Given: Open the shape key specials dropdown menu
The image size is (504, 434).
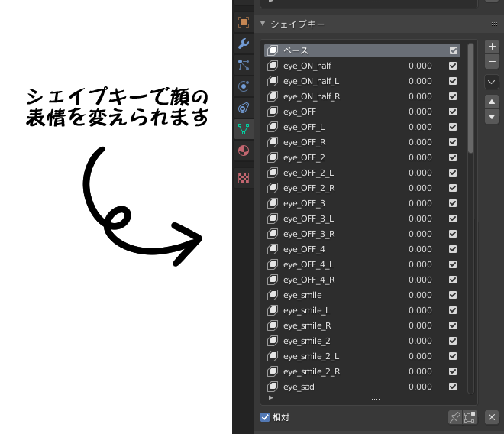Looking at the screenshot, I should tap(492, 81).
